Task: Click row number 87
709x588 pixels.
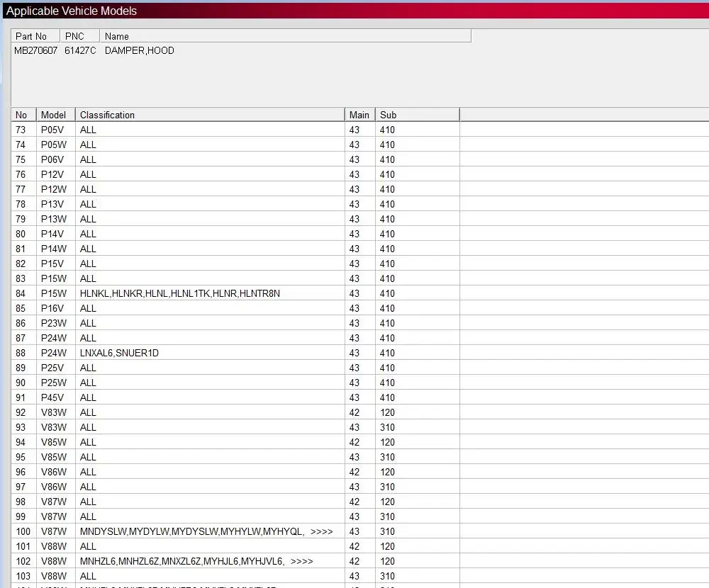Action: point(21,339)
